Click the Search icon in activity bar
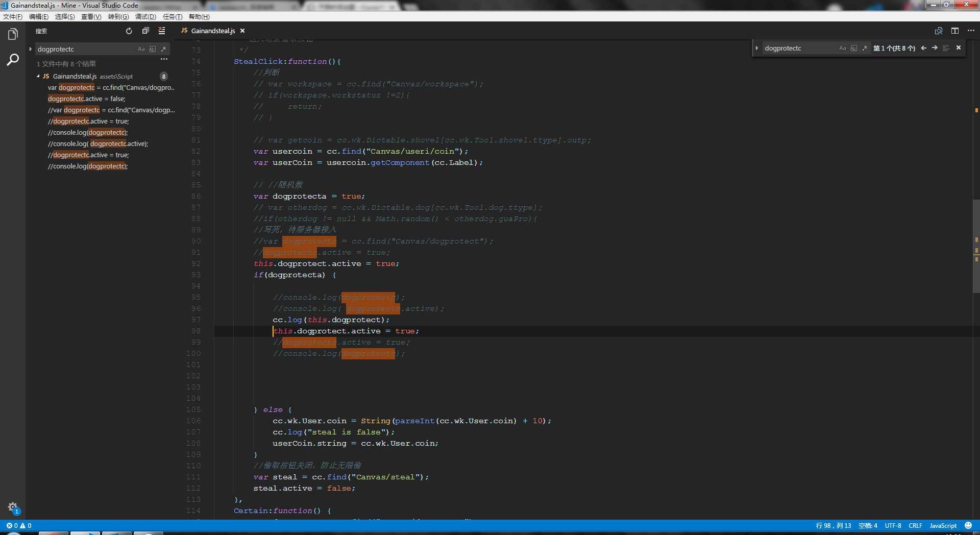 point(13,60)
